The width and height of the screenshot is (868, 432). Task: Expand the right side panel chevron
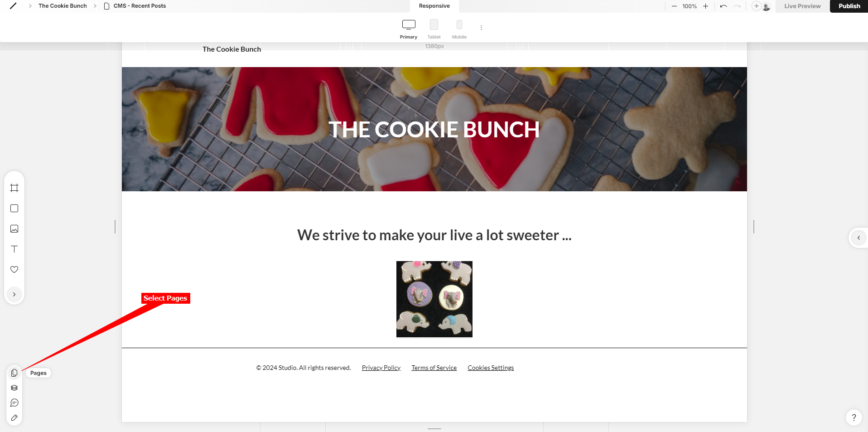[858, 238]
